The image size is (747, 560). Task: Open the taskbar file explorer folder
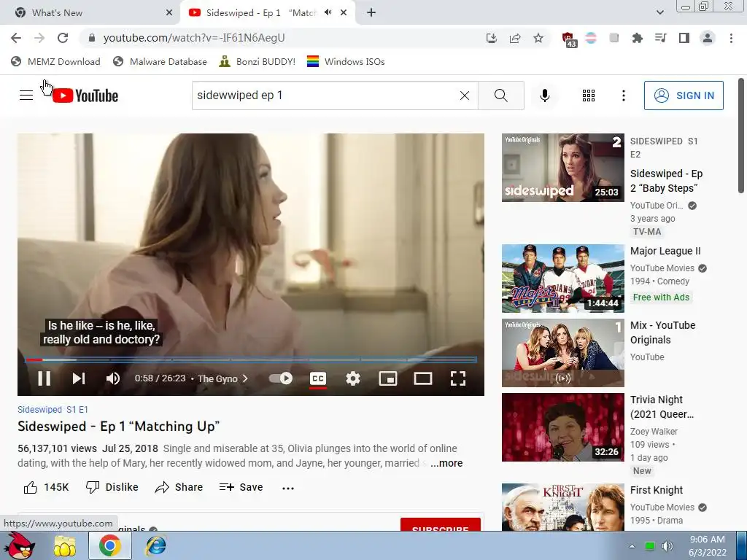pos(65,545)
